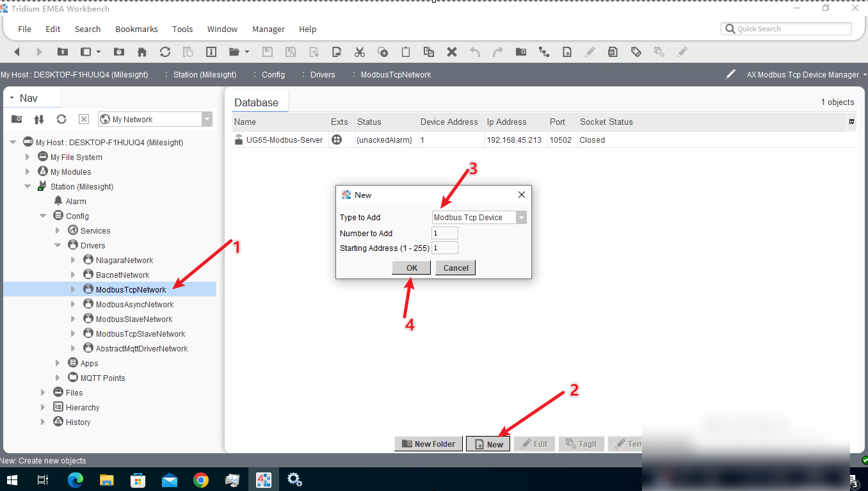Click the Socket Status column header

click(x=606, y=122)
